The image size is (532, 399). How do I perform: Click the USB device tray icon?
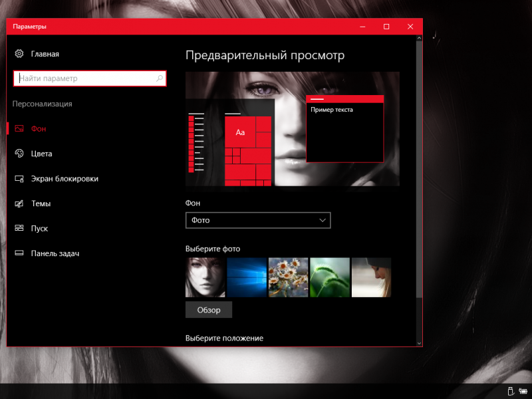point(510,391)
